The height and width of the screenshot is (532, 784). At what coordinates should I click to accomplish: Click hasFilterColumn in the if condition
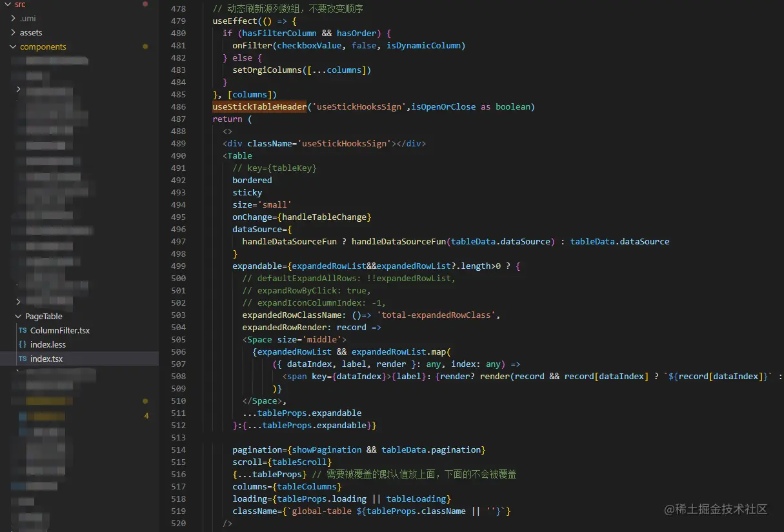pyautogui.click(x=279, y=33)
